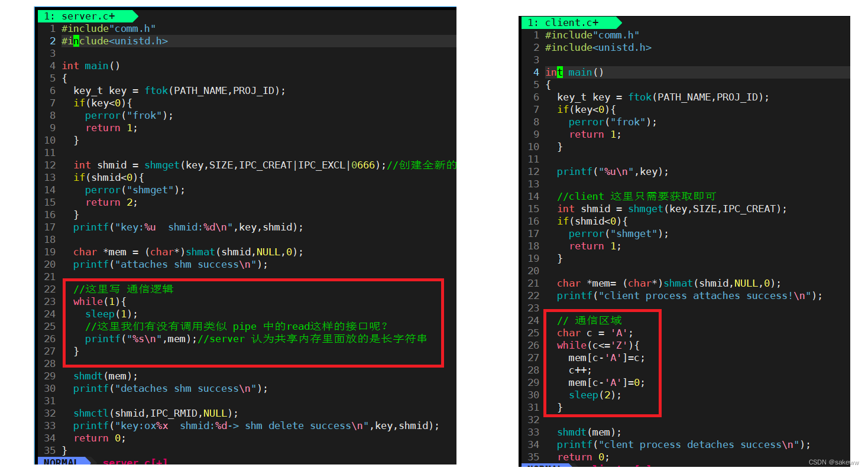Click 'shmdt(mem);' in client.c

tap(590, 432)
